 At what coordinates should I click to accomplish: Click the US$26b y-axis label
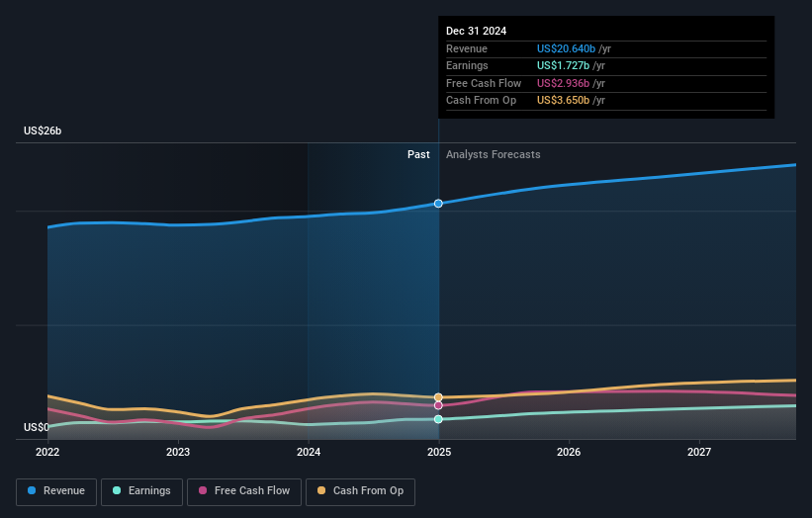pos(43,130)
